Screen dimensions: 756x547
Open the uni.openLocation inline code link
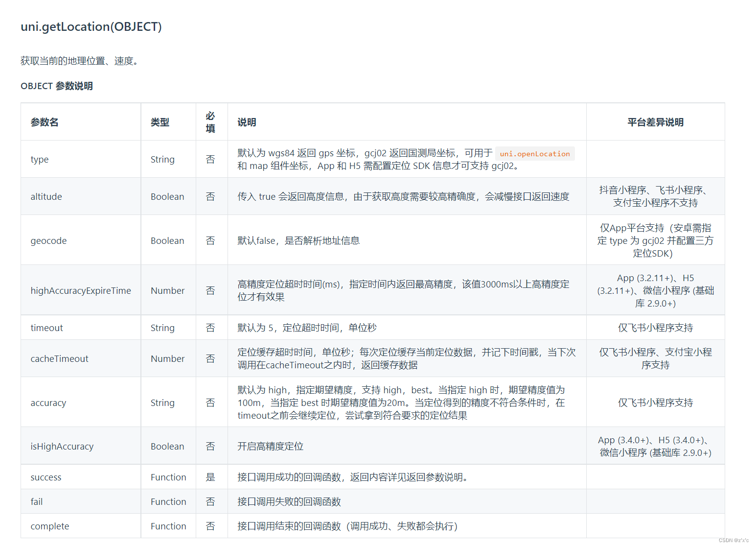click(x=535, y=154)
